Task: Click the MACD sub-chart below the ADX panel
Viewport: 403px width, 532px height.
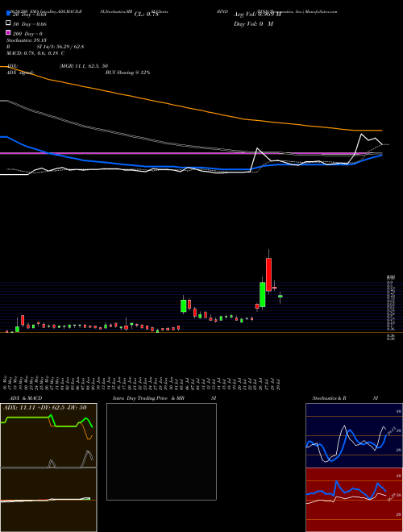Action: tap(48, 500)
